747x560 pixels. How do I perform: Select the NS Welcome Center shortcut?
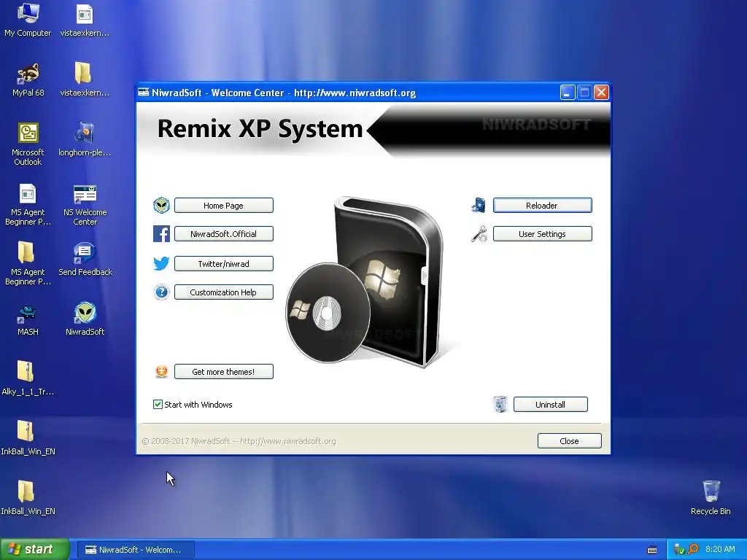coord(85,205)
